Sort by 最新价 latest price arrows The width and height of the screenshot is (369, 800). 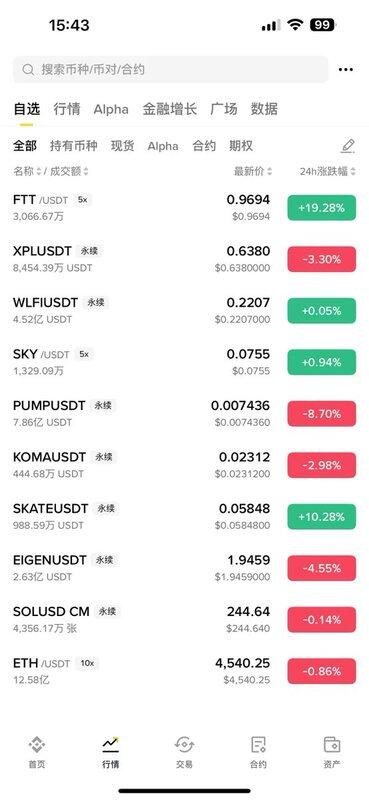(x=269, y=171)
